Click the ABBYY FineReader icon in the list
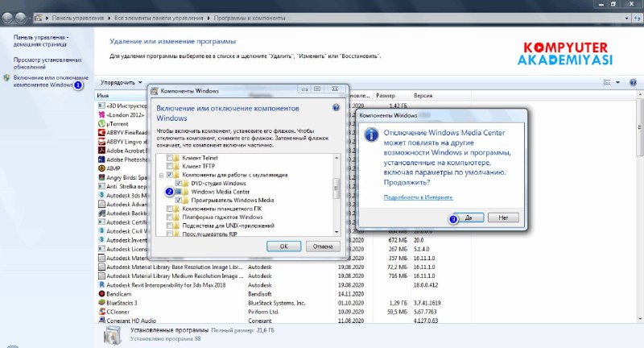Image resolution: width=644 pixels, height=348 pixels. [x=102, y=133]
